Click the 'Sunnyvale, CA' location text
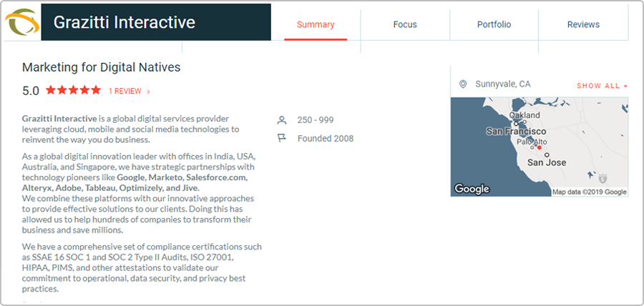 tap(503, 84)
